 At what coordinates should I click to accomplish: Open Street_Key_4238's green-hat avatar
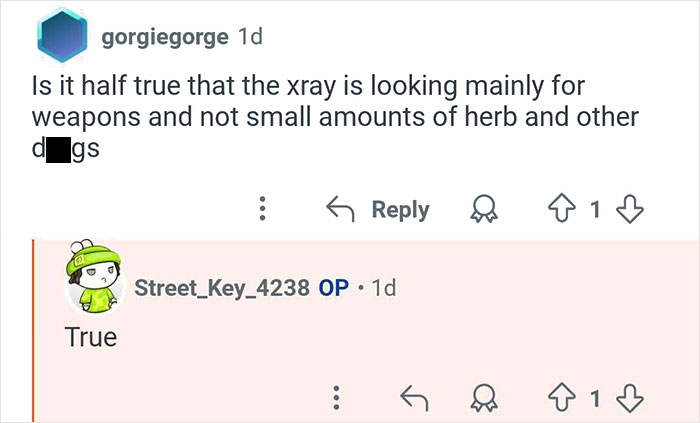point(92,285)
